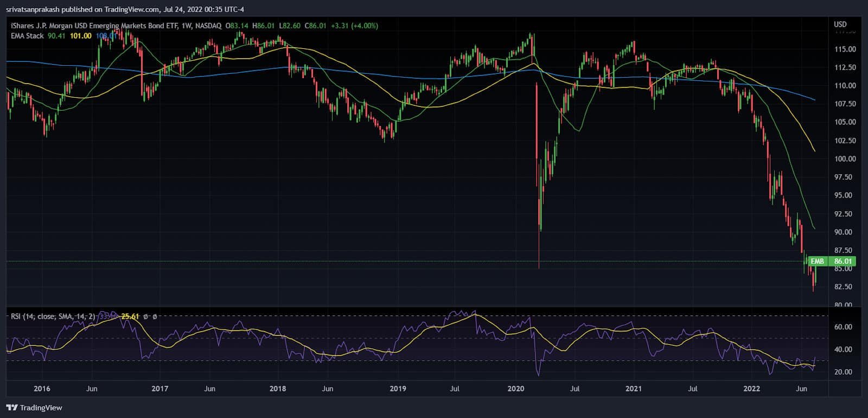Click the 107.50 price axis label

coord(845,104)
